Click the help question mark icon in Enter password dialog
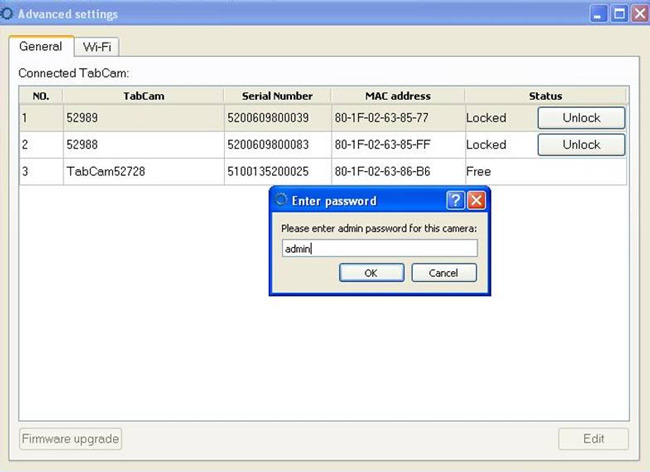This screenshot has height=472, width=650. (455, 201)
